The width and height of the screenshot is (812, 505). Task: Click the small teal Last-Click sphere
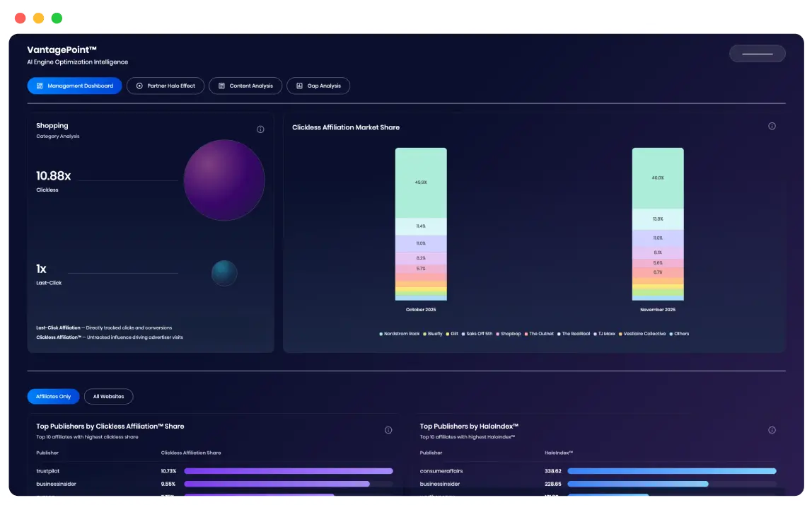(224, 273)
